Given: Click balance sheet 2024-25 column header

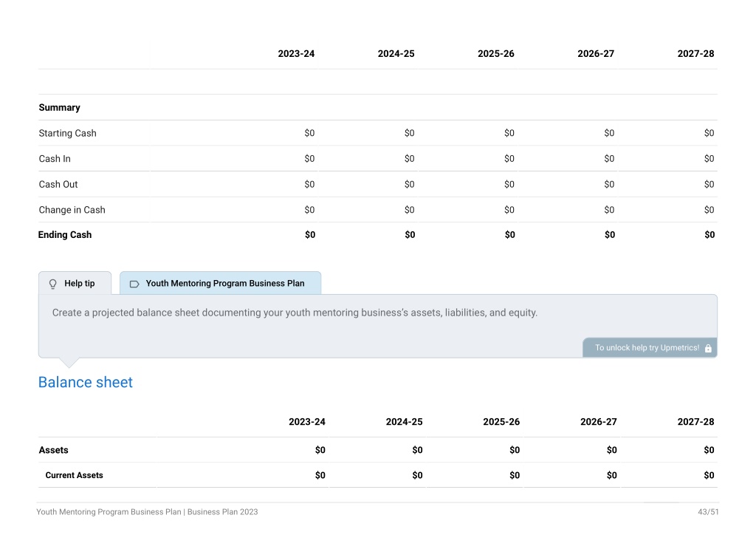Looking at the screenshot, I should click(404, 422).
